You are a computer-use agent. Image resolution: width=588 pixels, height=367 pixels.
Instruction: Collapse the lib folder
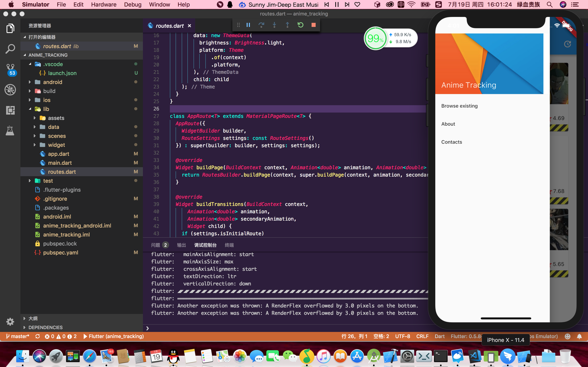click(x=46, y=109)
